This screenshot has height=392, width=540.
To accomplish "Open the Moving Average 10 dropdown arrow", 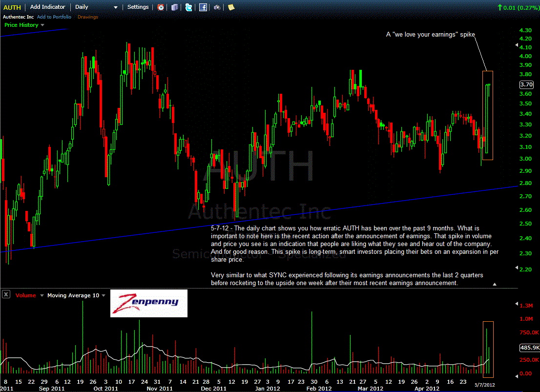I will tap(104, 295).
